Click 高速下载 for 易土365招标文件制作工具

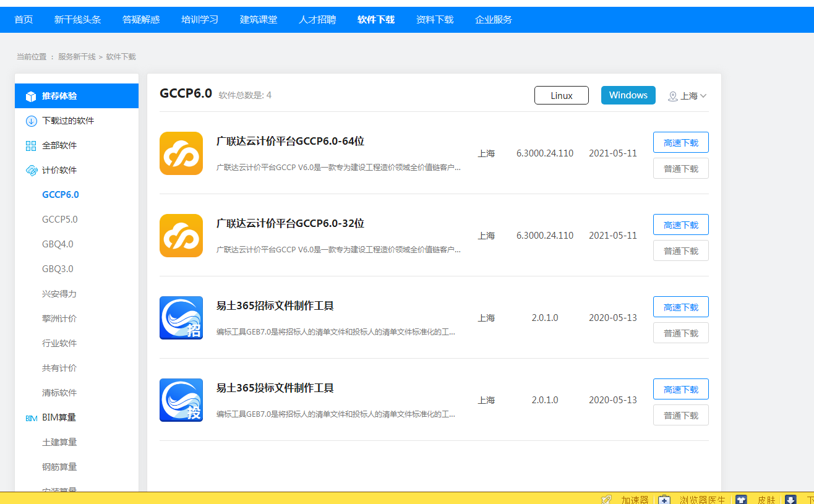coord(681,307)
